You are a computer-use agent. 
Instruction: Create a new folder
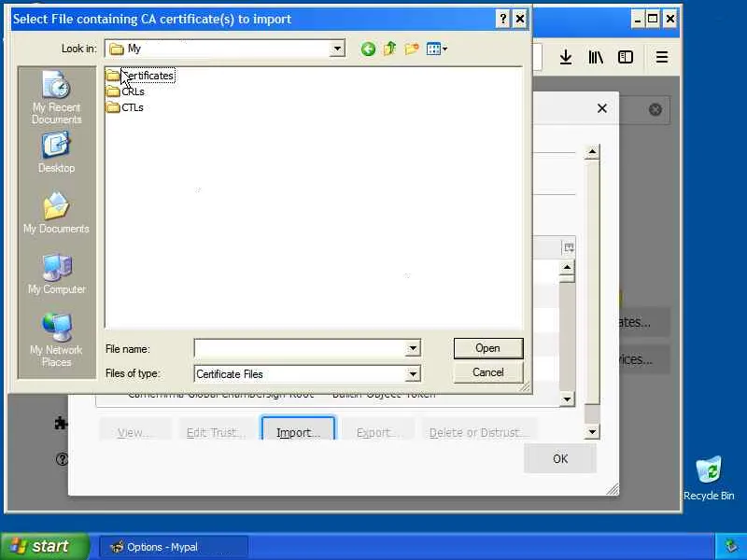click(412, 49)
